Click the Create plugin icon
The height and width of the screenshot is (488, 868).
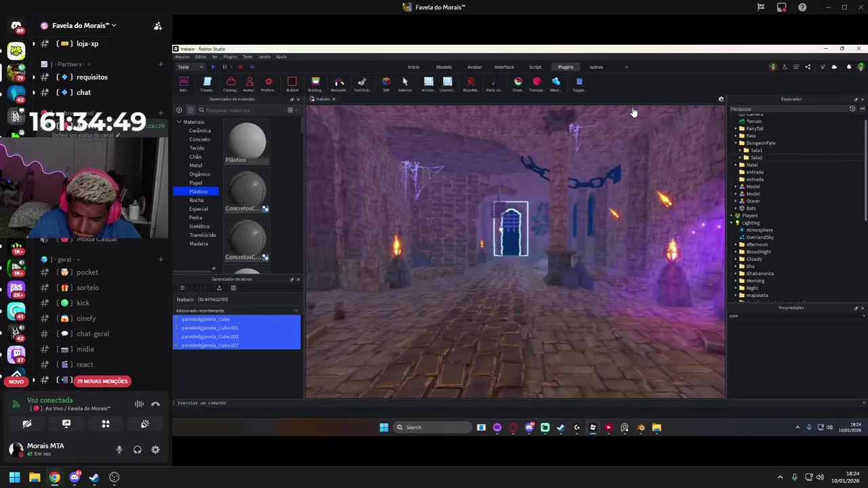click(208, 81)
